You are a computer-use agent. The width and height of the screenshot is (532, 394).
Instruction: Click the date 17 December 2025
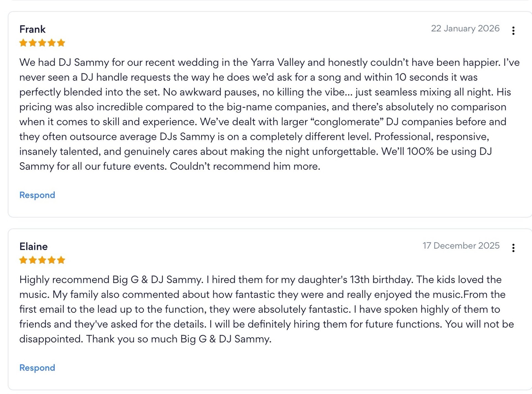tap(461, 245)
